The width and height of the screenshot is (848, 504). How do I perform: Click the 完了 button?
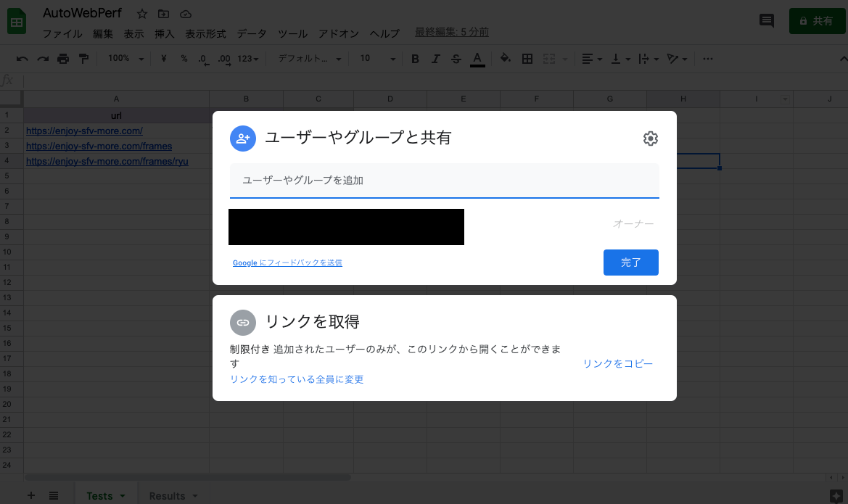pos(630,263)
